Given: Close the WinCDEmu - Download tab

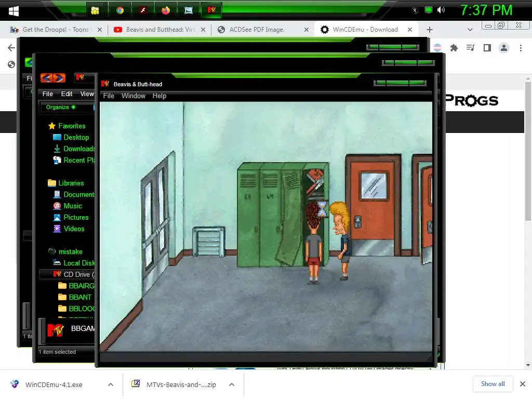Looking at the screenshot, I should (x=410, y=30).
